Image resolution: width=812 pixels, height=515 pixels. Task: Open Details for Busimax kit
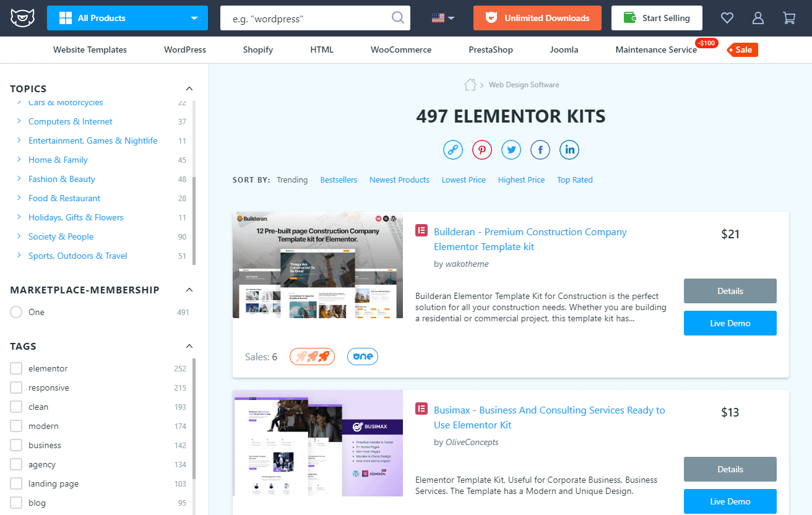[x=730, y=469]
